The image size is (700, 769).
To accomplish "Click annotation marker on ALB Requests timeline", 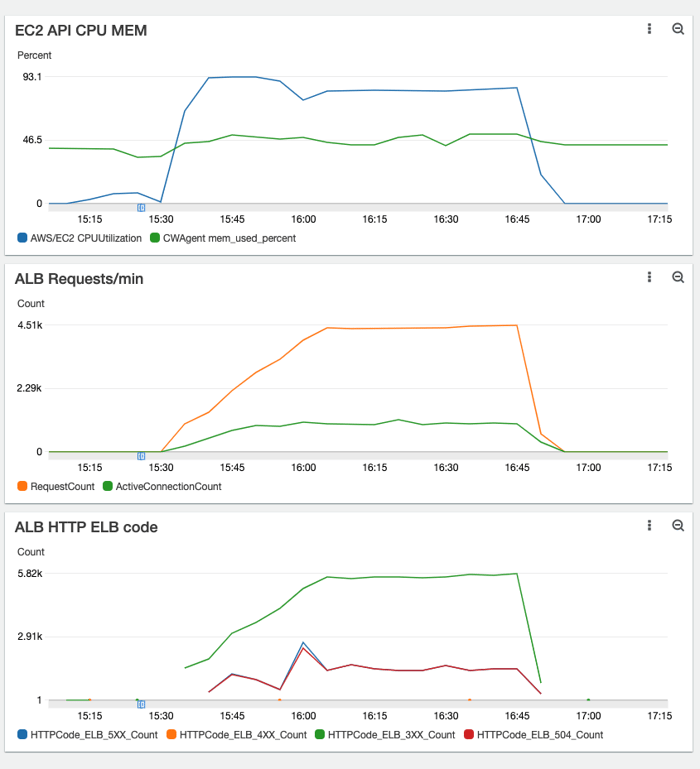I will tap(141, 455).
